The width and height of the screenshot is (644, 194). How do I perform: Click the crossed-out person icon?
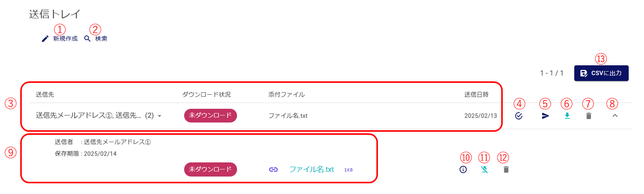click(484, 170)
